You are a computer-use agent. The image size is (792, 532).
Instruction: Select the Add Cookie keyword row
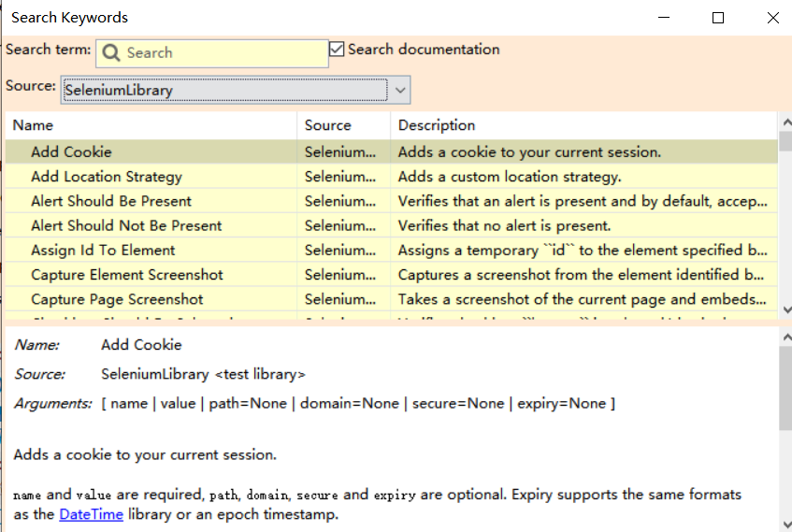71,151
